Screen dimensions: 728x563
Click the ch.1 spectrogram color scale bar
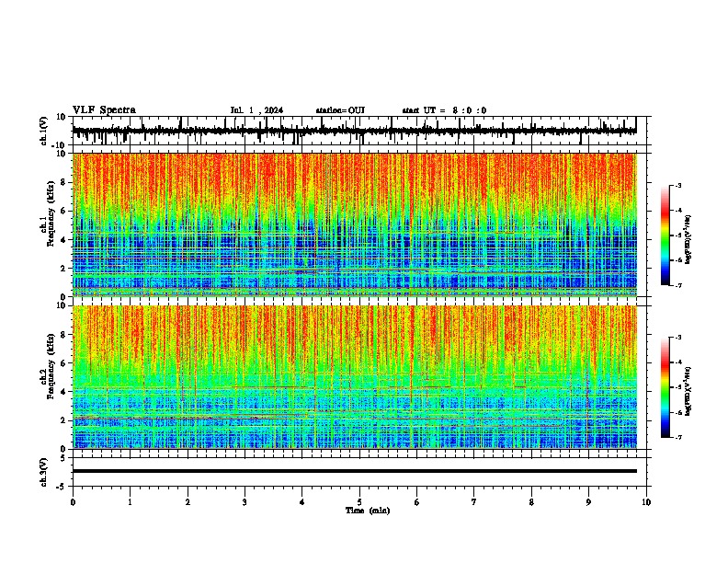point(665,236)
